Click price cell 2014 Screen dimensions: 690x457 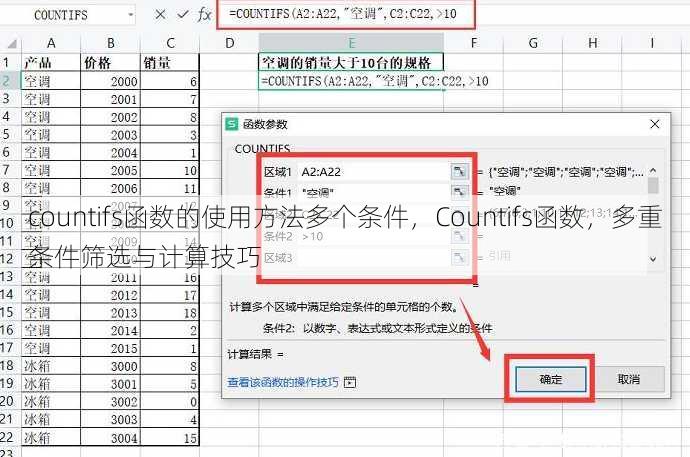click(110, 330)
